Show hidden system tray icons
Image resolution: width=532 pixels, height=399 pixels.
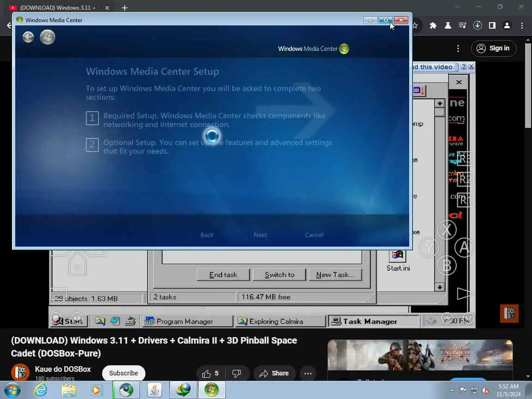click(452, 391)
